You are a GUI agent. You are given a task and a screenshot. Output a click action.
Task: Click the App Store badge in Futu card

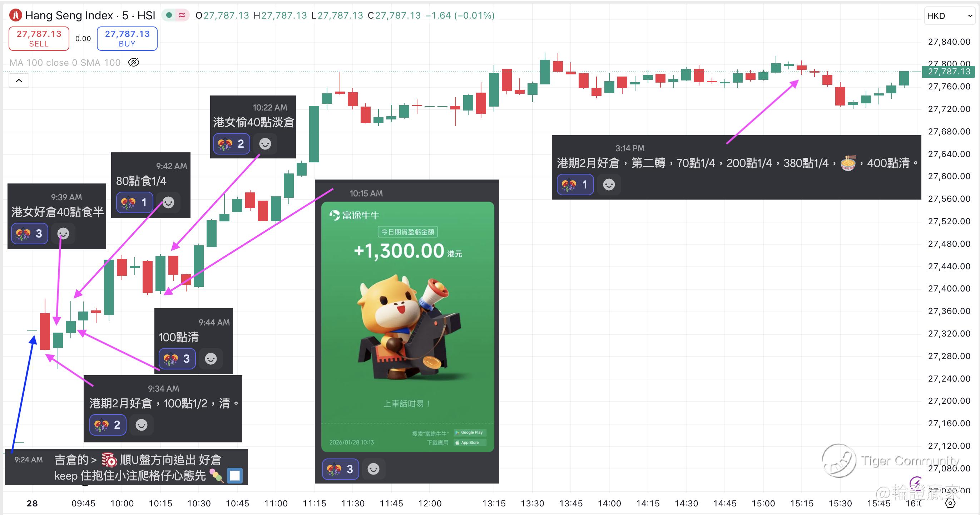[x=470, y=442]
